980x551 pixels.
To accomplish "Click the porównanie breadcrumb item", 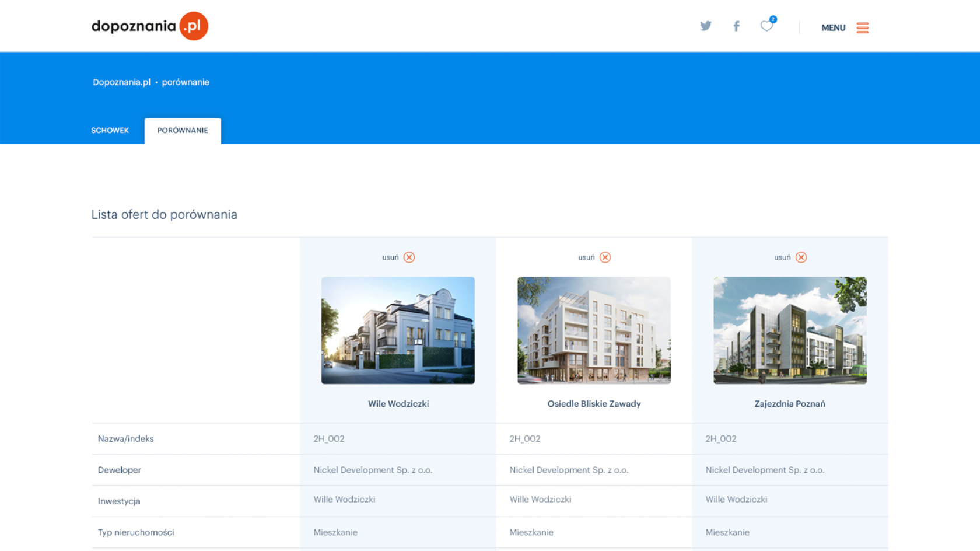I will (185, 82).
